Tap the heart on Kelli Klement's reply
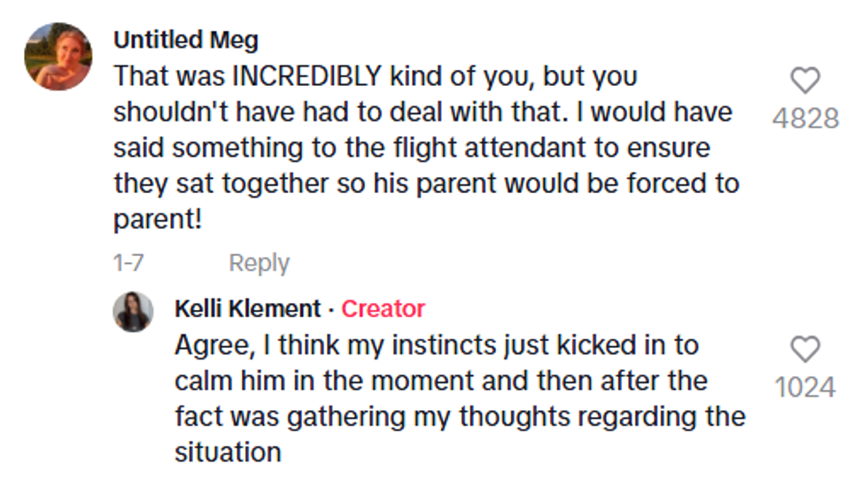Image resolution: width=868 pixels, height=480 pixels. coord(804,350)
